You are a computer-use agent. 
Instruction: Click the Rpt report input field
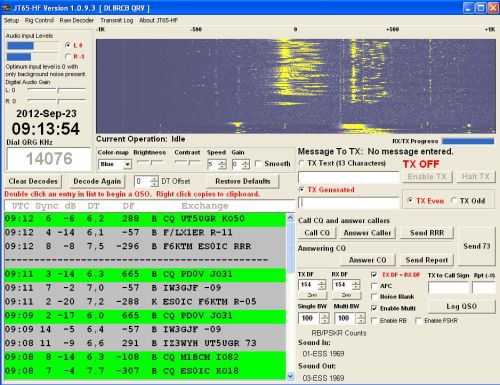tap(484, 288)
